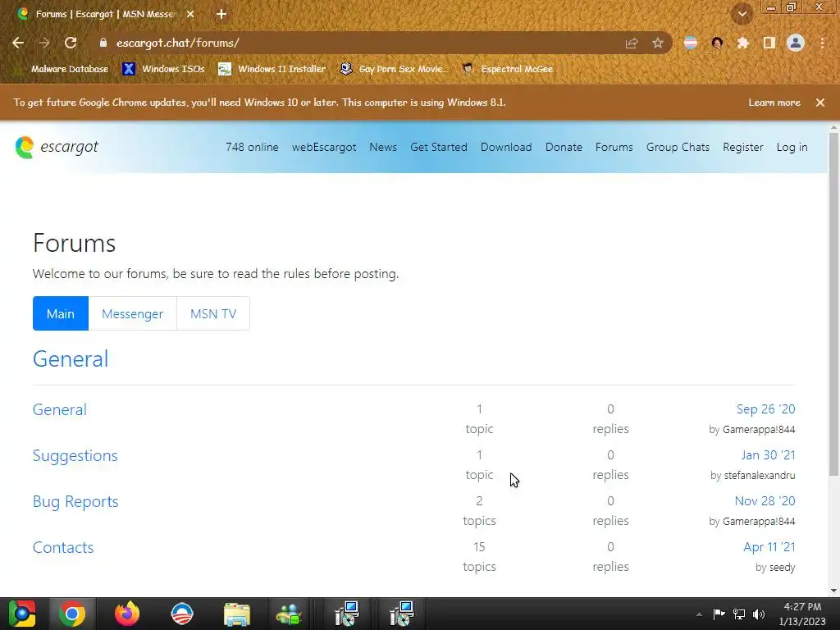Viewport: 840px width, 630px height.
Task: Open the Jan 30 '21 latest post
Action: point(768,455)
